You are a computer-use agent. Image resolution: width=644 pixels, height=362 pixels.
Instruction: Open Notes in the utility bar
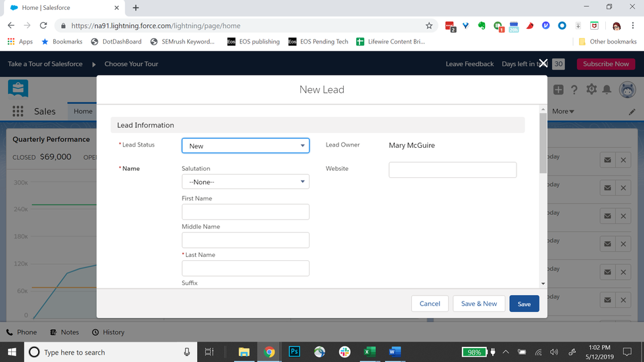pyautogui.click(x=64, y=332)
